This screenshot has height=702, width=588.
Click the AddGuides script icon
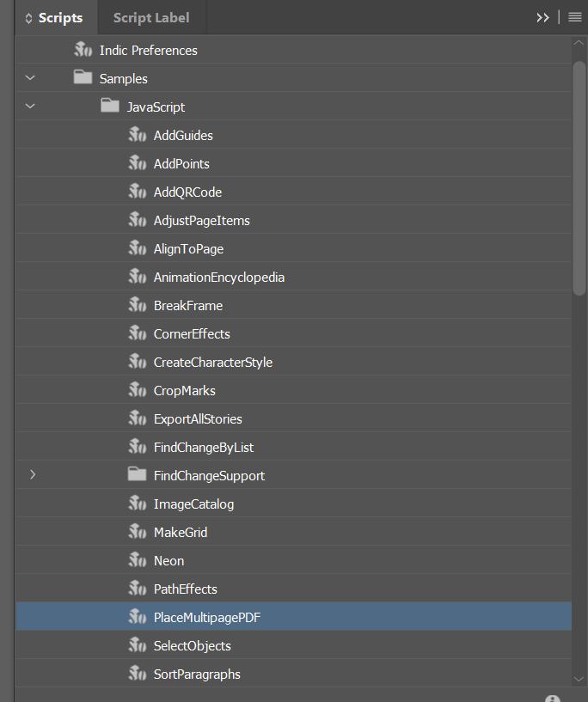coord(138,135)
